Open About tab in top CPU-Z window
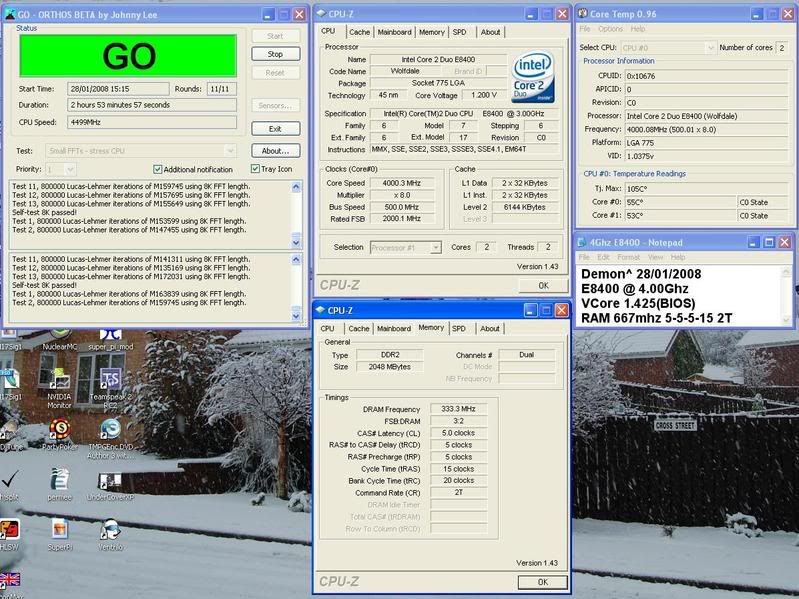Screen dimensions: 799x599 [x=490, y=32]
